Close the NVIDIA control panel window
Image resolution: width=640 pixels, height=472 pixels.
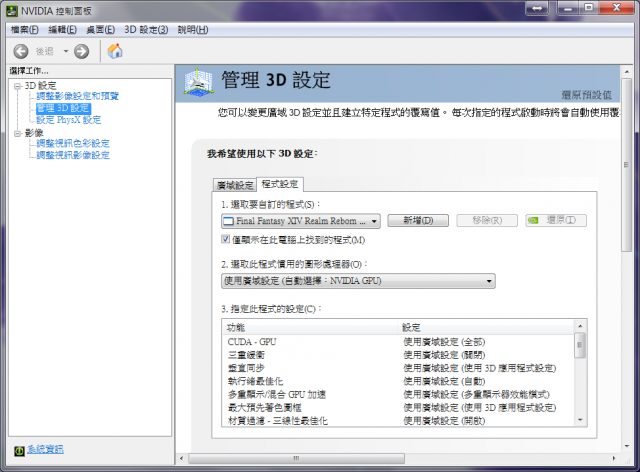(x=617, y=8)
